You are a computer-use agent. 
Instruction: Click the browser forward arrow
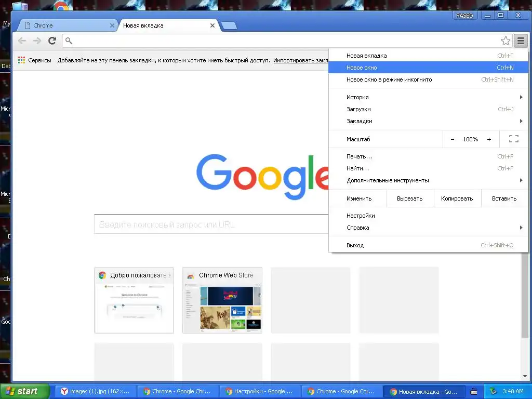point(37,41)
